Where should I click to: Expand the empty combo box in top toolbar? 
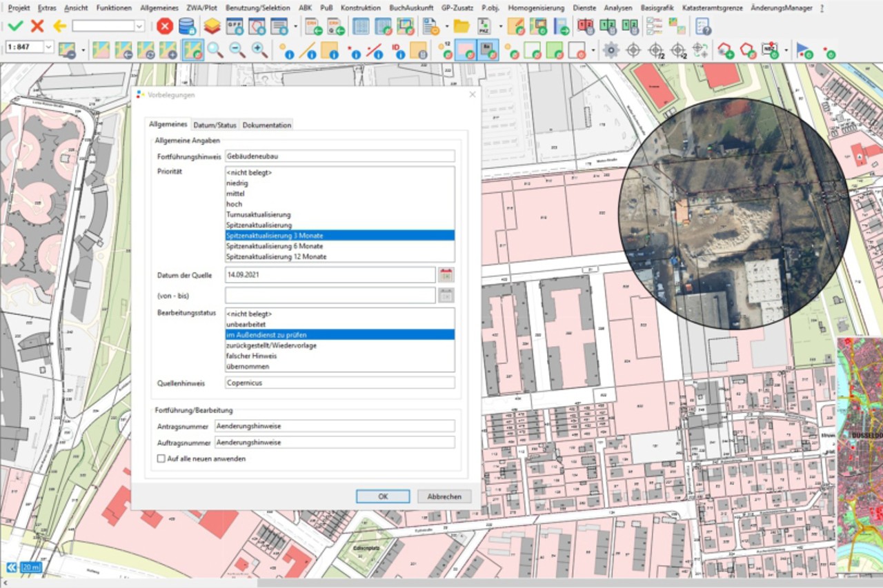(139, 26)
